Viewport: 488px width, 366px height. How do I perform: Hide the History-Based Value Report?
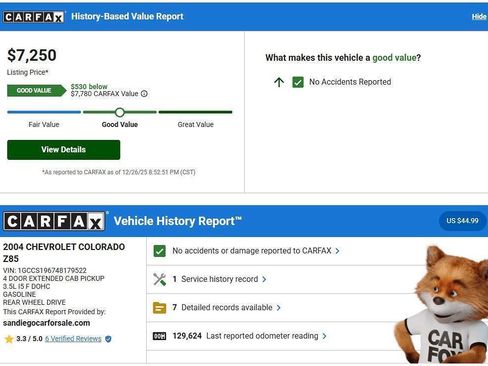point(479,17)
